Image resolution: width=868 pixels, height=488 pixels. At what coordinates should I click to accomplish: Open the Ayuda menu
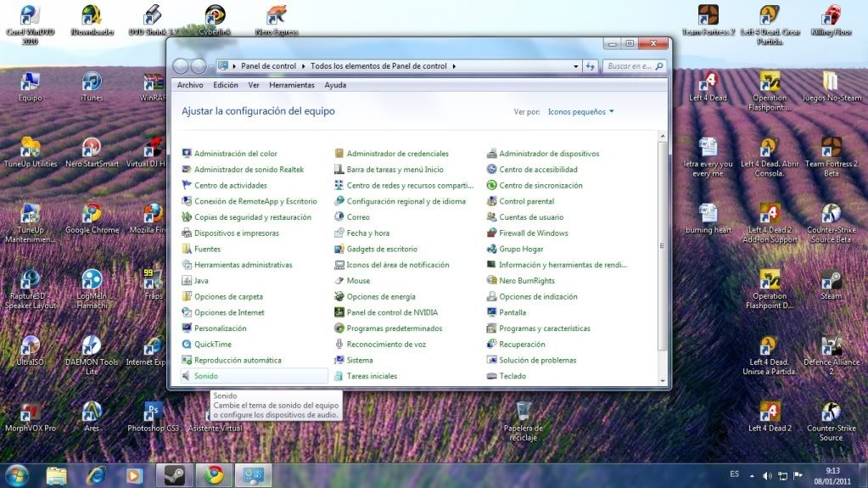coord(335,85)
